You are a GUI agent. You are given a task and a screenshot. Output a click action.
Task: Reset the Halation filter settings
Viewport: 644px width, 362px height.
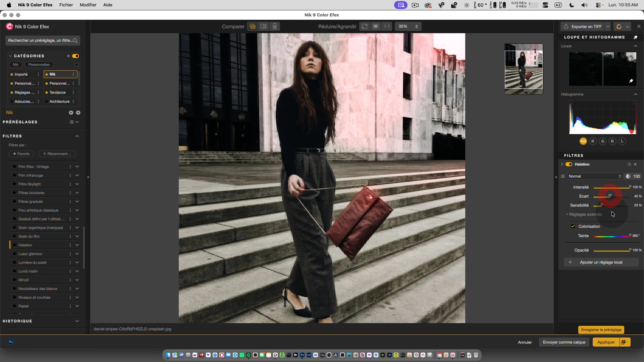629,164
